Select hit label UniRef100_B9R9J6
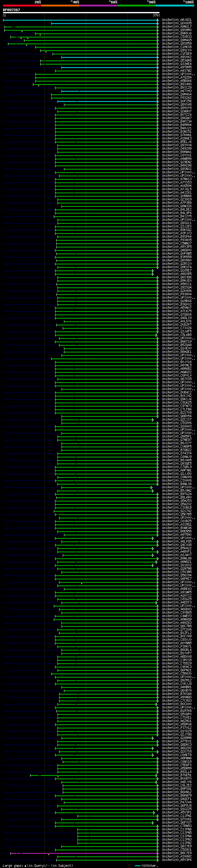Image resolution: width=197 pixels, height=868 pixels. tap(177, 33)
